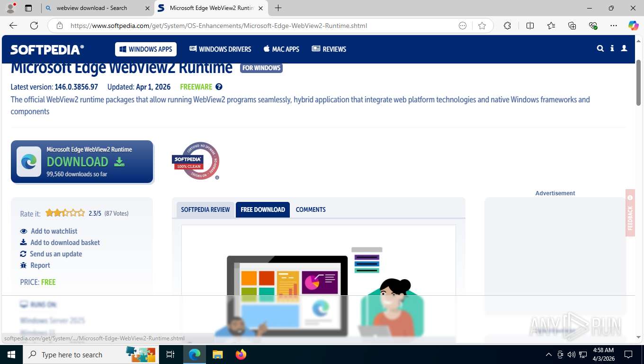Add page to favorites star icon

(482, 26)
